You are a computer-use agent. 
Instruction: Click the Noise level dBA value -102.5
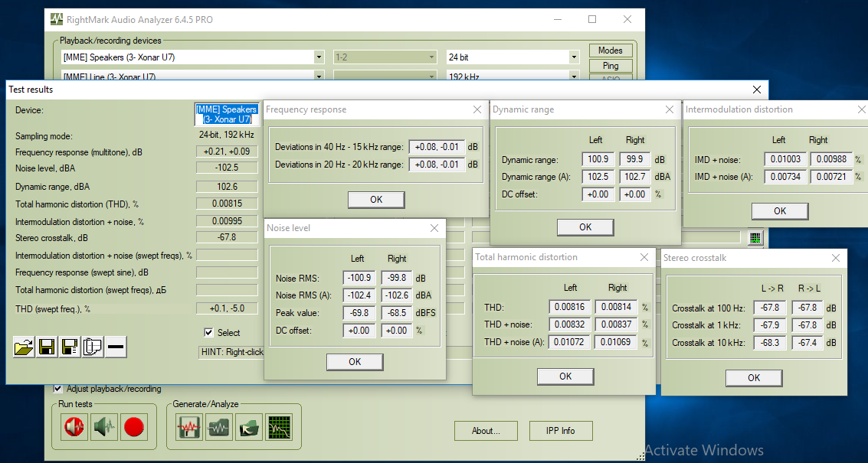(228, 168)
